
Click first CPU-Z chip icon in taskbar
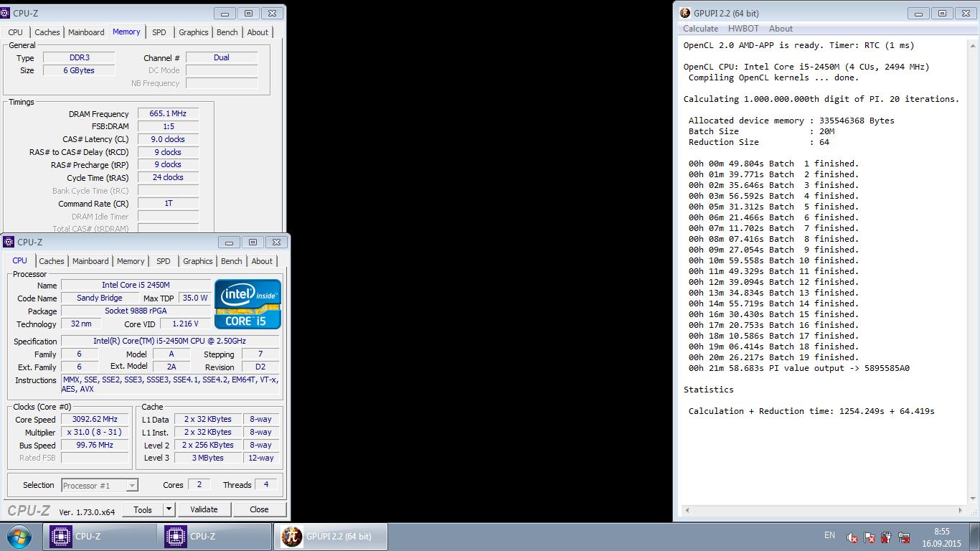60,537
